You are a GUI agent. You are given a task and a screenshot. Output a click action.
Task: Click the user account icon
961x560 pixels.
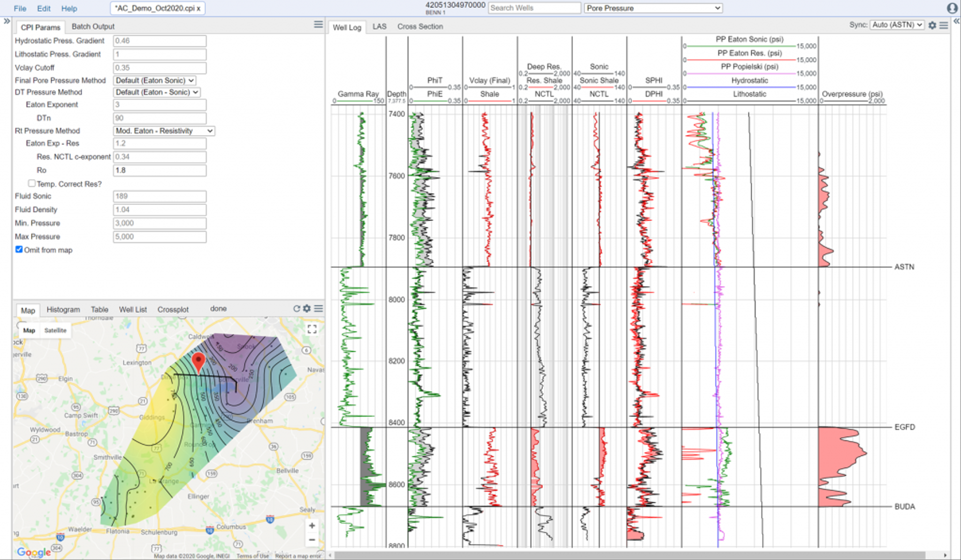pos(952,8)
